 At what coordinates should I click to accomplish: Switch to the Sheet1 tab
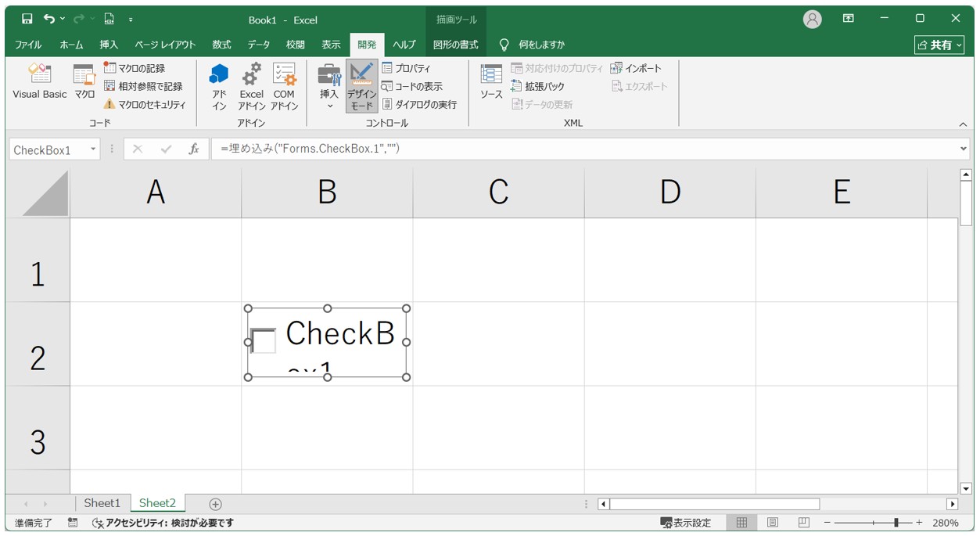102,503
